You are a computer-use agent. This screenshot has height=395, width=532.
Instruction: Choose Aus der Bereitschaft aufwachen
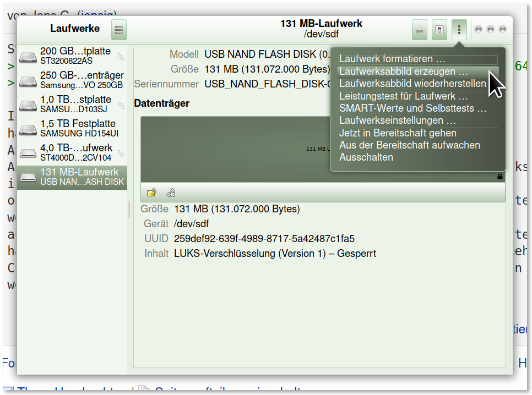pyautogui.click(x=417, y=145)
